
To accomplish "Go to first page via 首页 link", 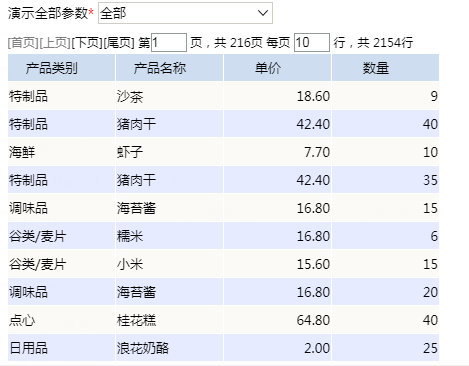I will (x=23, y=43).
